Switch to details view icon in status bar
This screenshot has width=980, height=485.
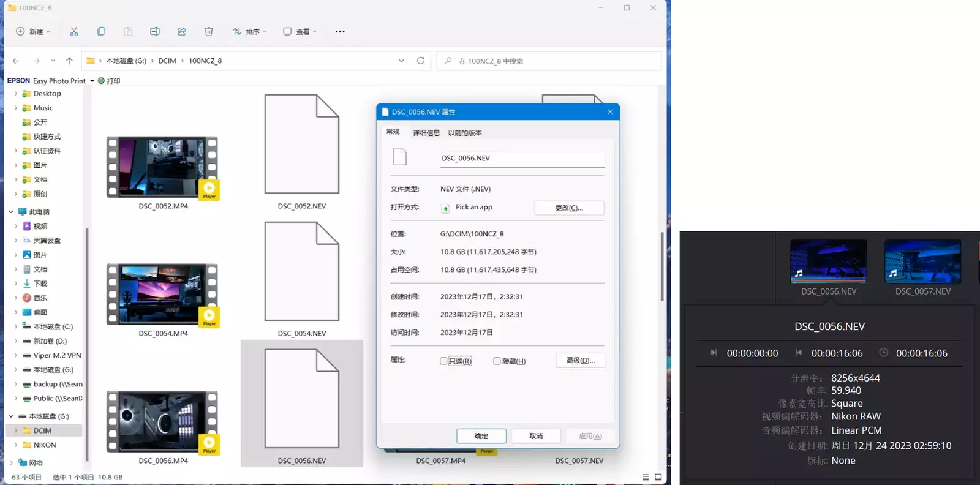click(646, 477)
